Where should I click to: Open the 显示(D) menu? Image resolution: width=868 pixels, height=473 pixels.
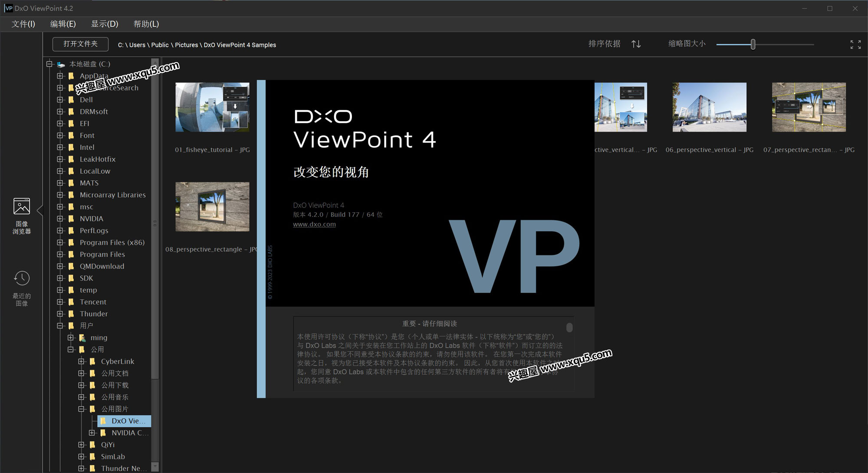[x=105, y=24]
